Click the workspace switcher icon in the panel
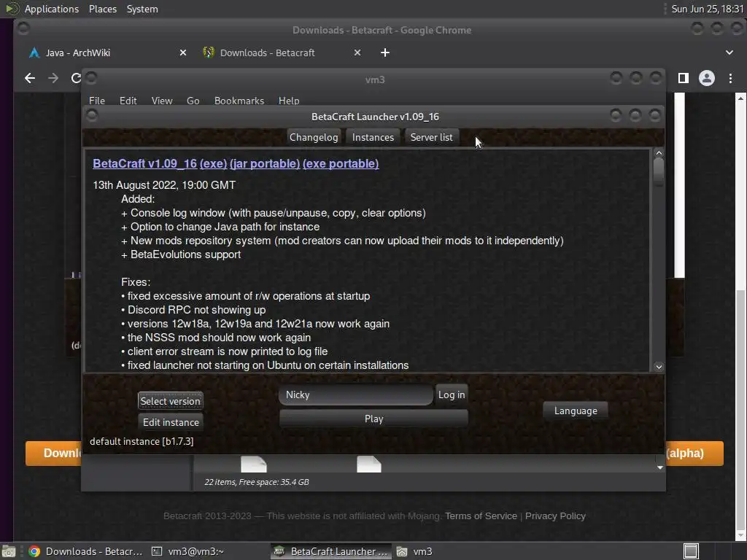The height and width of the screenshot is (560, 747). (x=691, y=551)
